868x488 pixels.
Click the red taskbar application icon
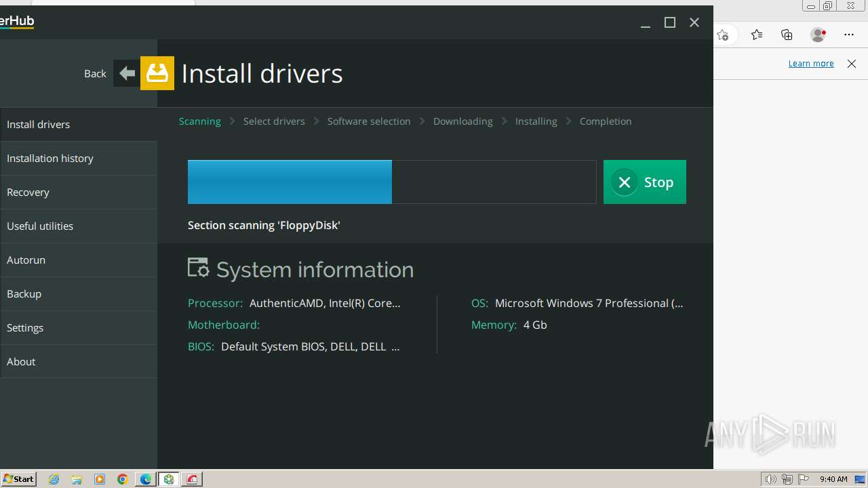[192, 479]
